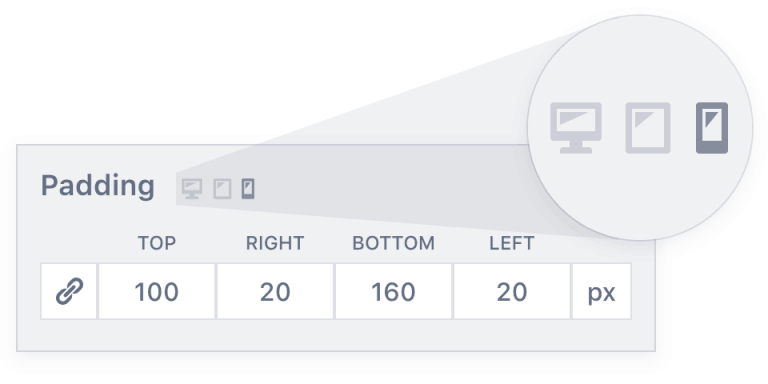This screenshot has height=384, width=768.
Task: Select the small tablet device icon beside Padding
Action: pyautogui.click(x=222, y=189)
